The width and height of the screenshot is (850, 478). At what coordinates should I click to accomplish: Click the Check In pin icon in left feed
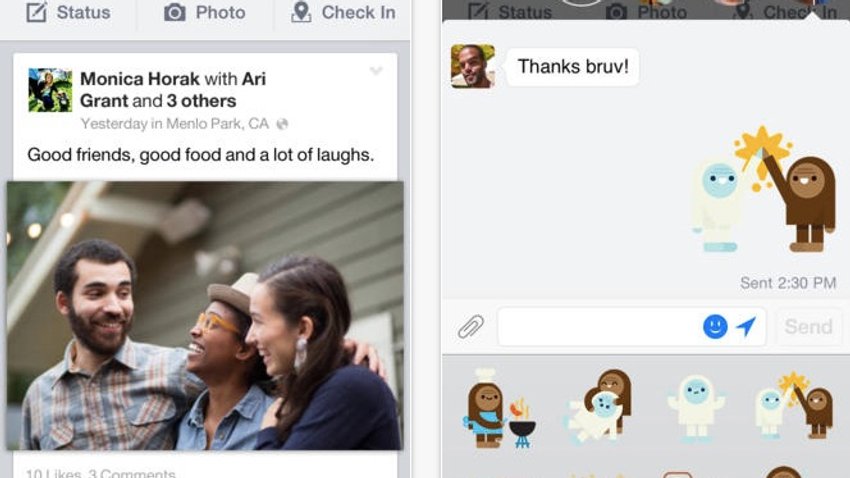click(301, 12)
